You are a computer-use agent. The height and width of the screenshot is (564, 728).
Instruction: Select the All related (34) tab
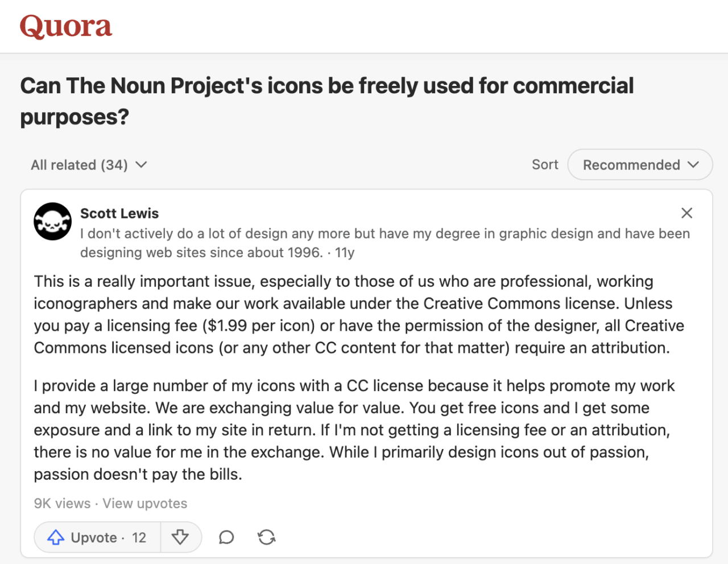coord(79,164)
